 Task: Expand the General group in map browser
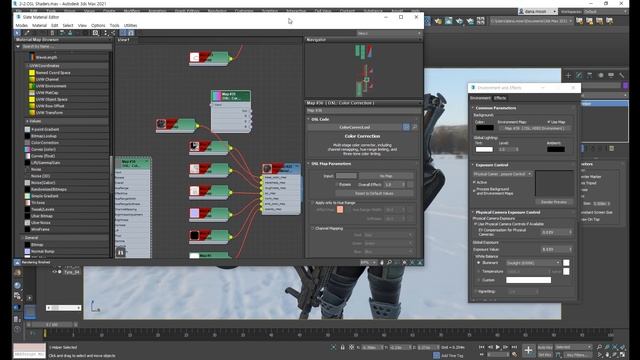[x=22, y=238]
